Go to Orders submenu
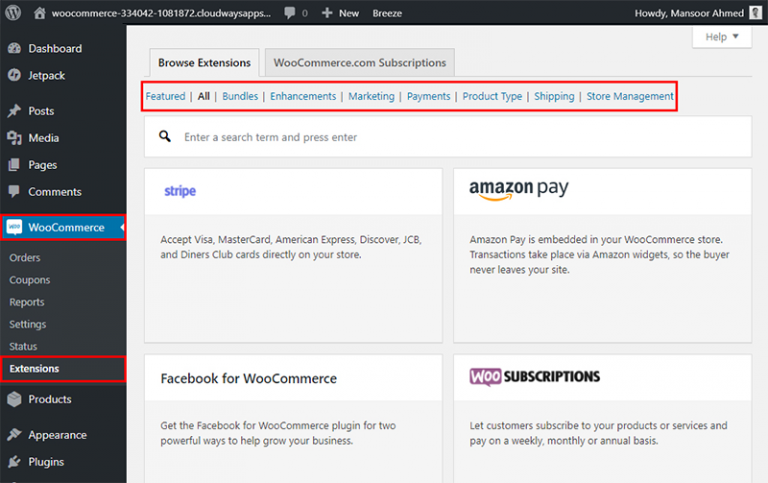The height and width of the screenshot is (483, 768). coord(24,258)
